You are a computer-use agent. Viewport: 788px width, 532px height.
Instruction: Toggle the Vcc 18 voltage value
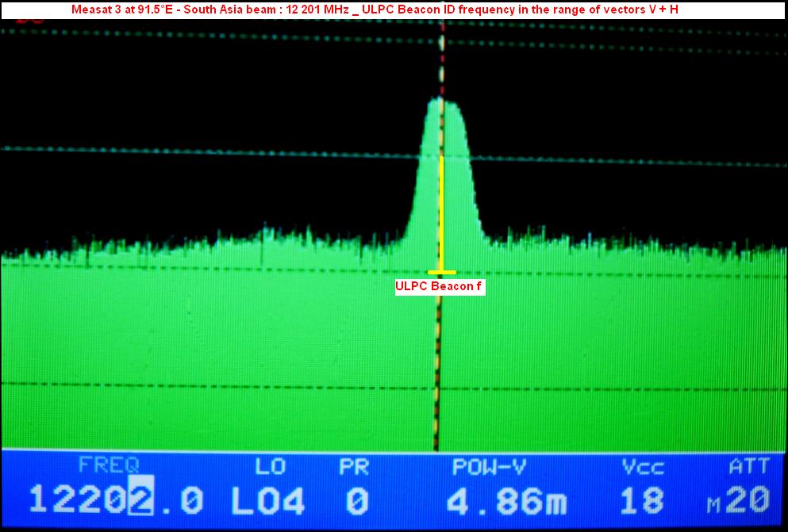point(642,500)
